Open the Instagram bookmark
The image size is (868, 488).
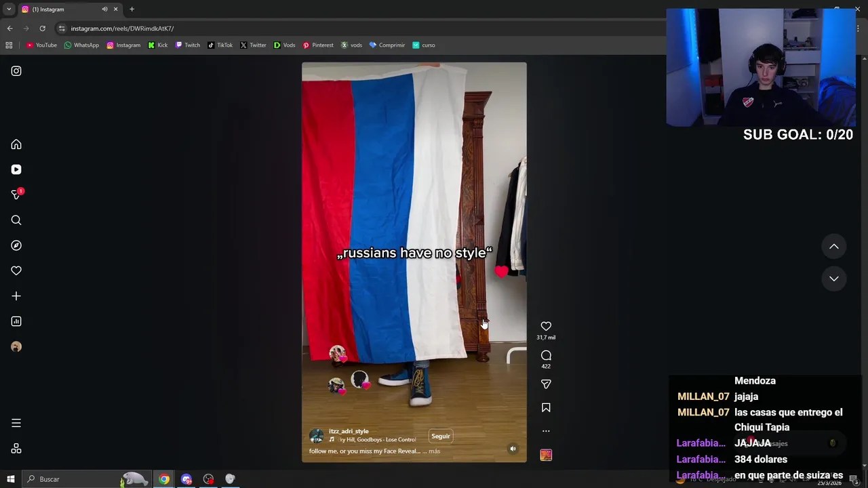coord(123,45)
